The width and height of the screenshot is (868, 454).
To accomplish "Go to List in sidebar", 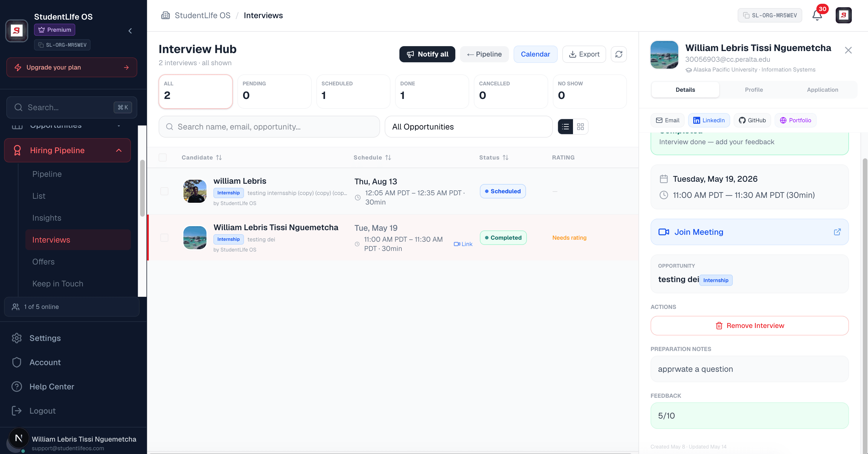I will [78, 196].
